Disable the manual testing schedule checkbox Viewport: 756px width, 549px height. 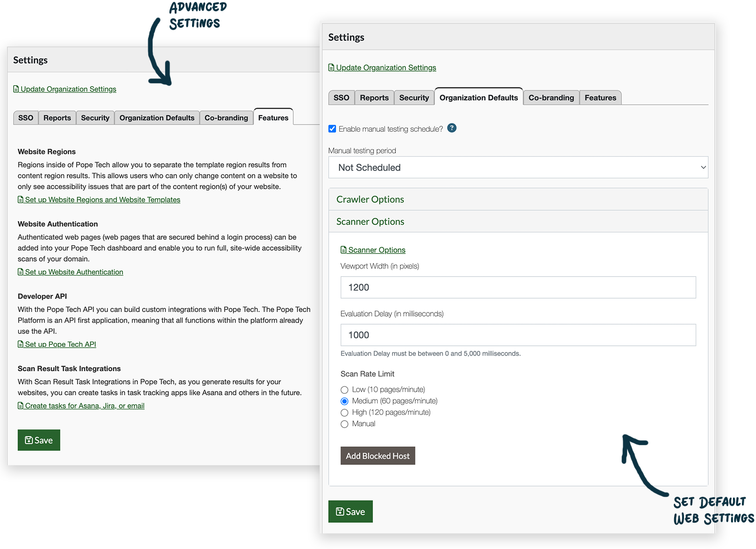coord(332,127)
